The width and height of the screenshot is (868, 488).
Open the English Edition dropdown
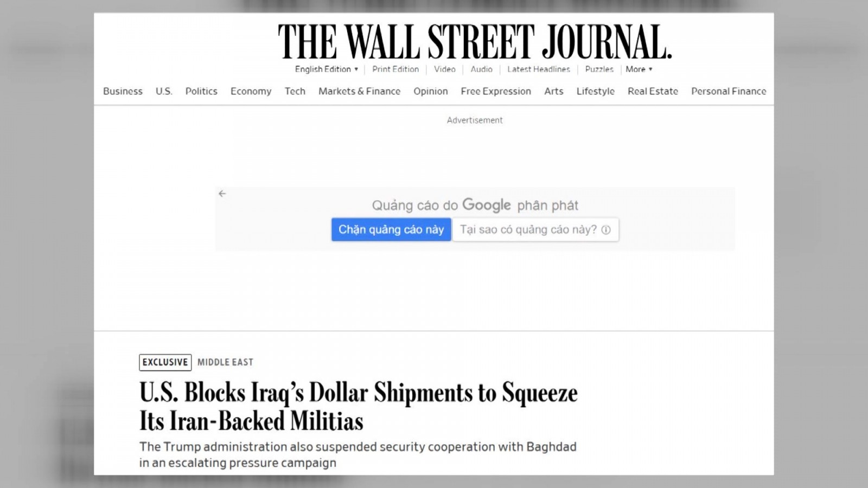[x=327, y=69]
